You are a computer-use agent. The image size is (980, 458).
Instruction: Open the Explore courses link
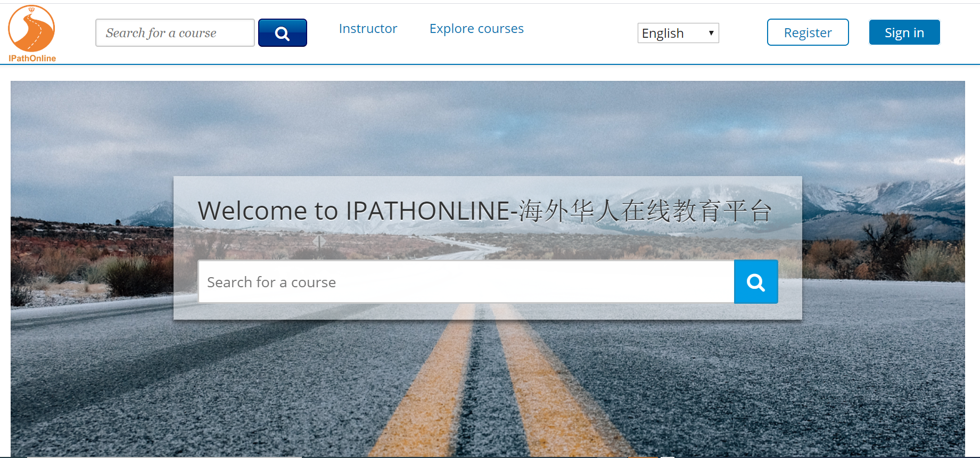click(x=476, y=29)
